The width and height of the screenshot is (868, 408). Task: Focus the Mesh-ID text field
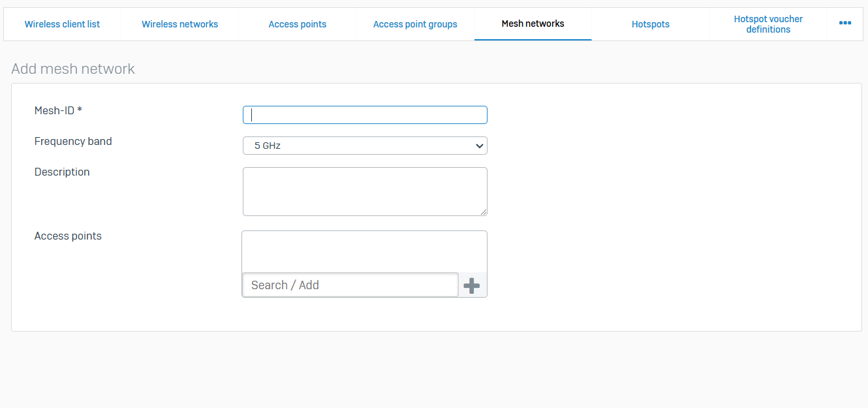coord(365,115)
